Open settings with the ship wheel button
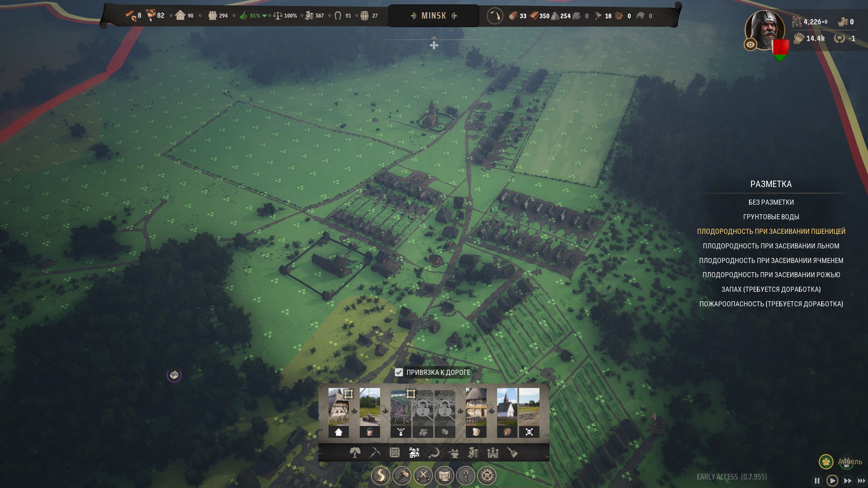The width and height of the screenshot is (868, 488). [x=487, y=476]
